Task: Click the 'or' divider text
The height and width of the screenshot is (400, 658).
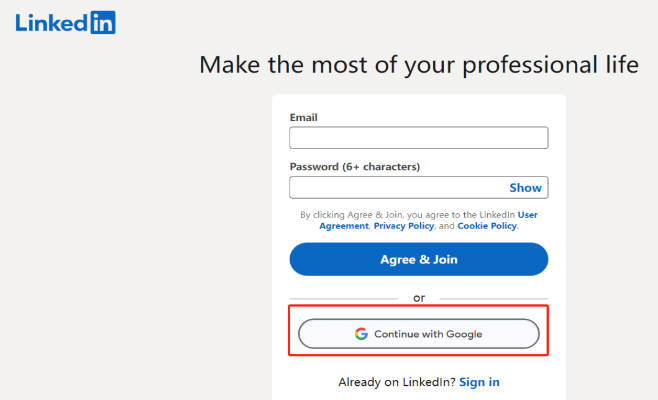Action: point(419,298)
